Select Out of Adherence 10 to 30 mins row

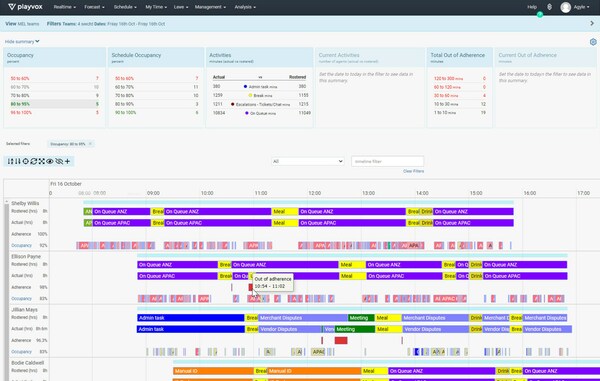tap(459, 104)
